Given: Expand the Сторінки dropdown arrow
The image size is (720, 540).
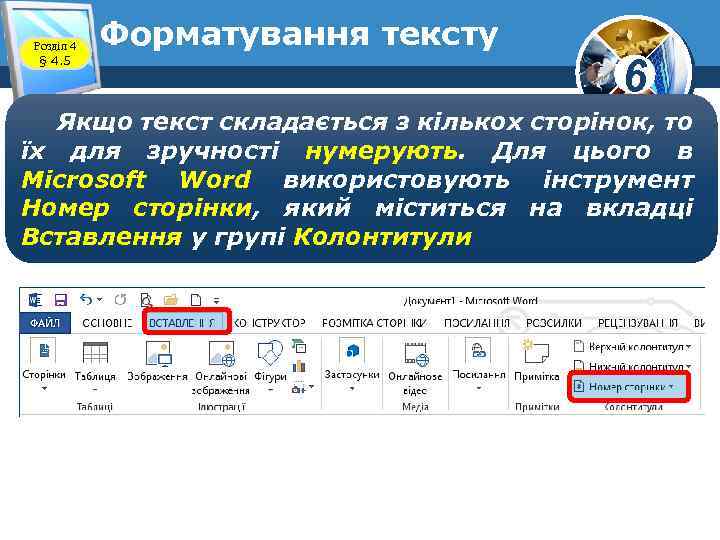Looking at the screenshot, I should click(44, 388).
